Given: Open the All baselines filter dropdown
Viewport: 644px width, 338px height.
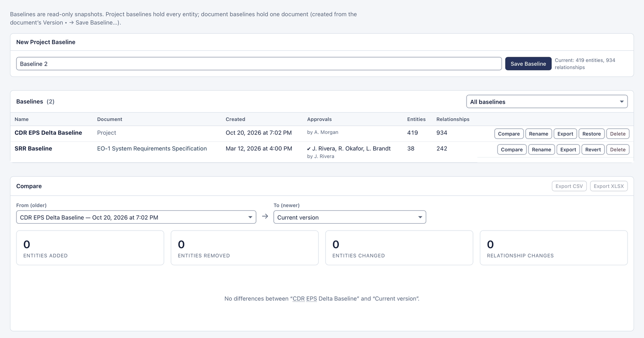Looking at the screenshot, I should [x=547, y=102].
